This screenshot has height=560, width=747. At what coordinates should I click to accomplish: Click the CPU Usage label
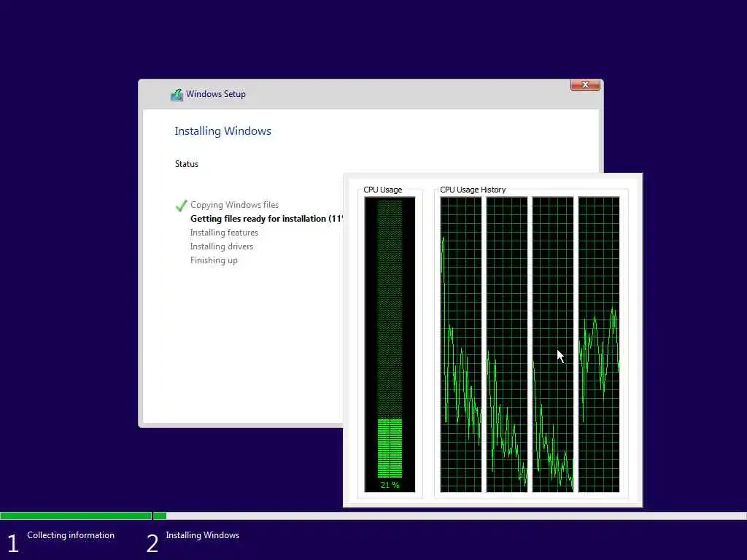[382, 190]
